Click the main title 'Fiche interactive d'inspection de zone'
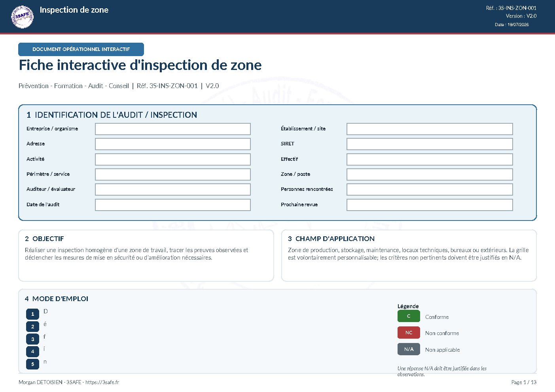Screen dimensions: 555x392 click(140, 65)
